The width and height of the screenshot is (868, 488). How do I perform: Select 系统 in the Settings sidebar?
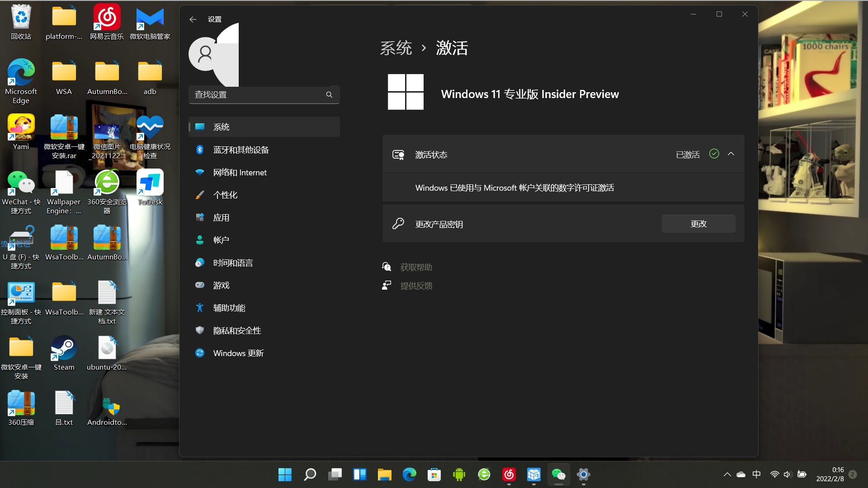264,127
